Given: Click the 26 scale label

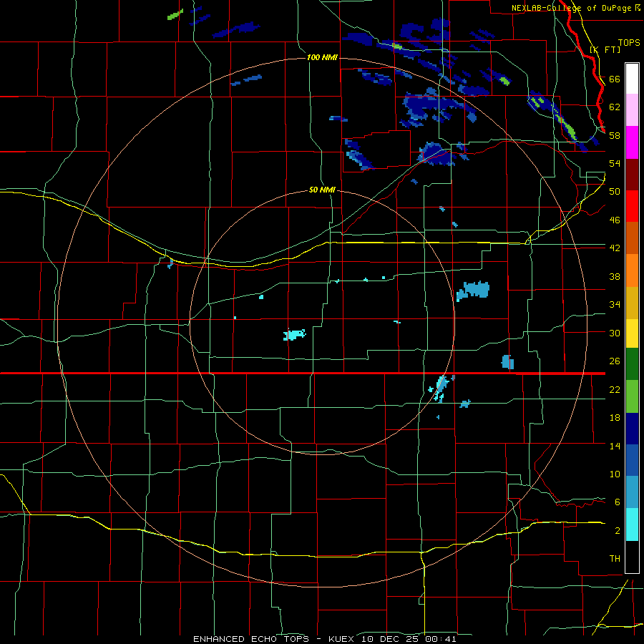Looking at the screenshot, I should (x=615, y=361).
